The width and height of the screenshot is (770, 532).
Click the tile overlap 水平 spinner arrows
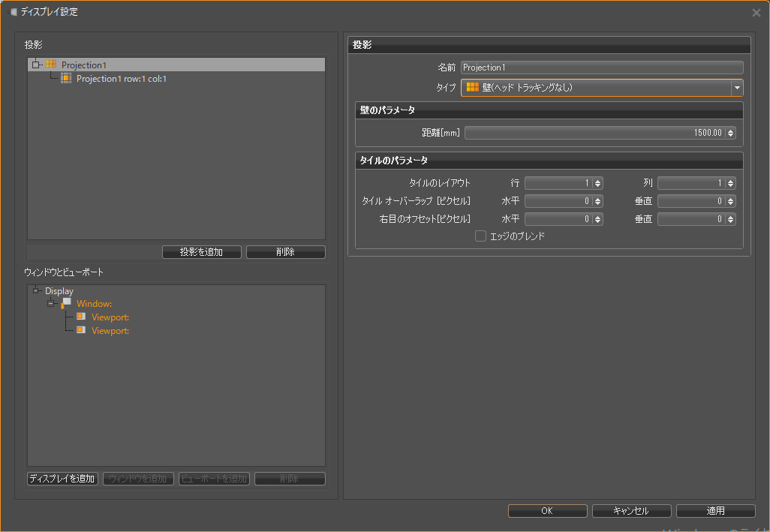pyautogui.click(x=597, y=201)
